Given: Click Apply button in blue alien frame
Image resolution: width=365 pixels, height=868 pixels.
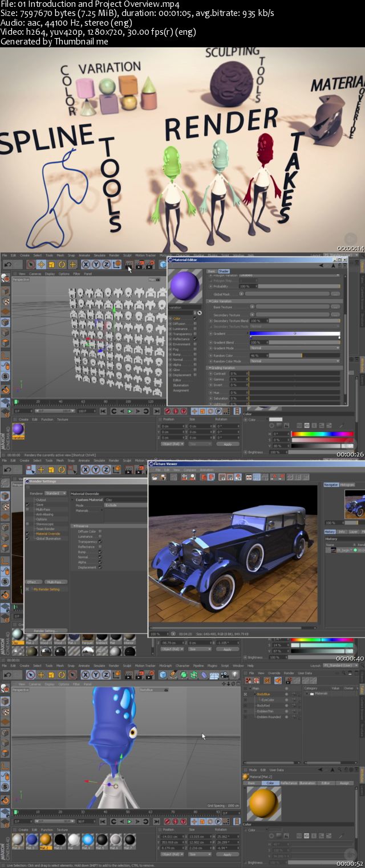Looking at the screenshot, I should pos(228,854).
